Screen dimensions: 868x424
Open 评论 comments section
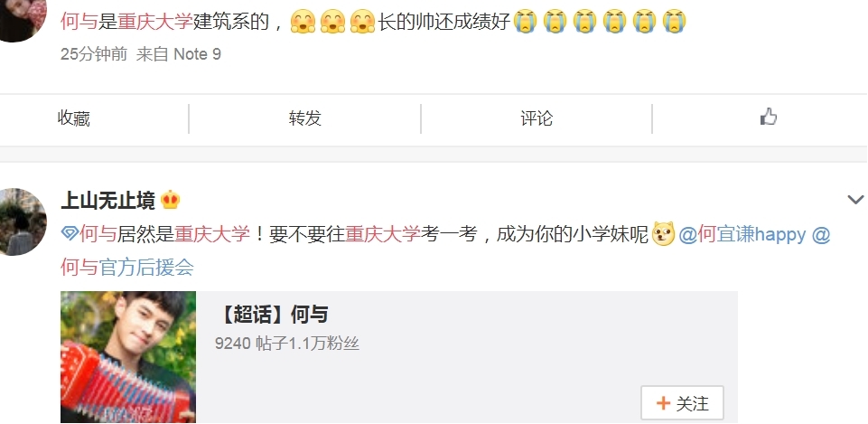coord(537,118)
